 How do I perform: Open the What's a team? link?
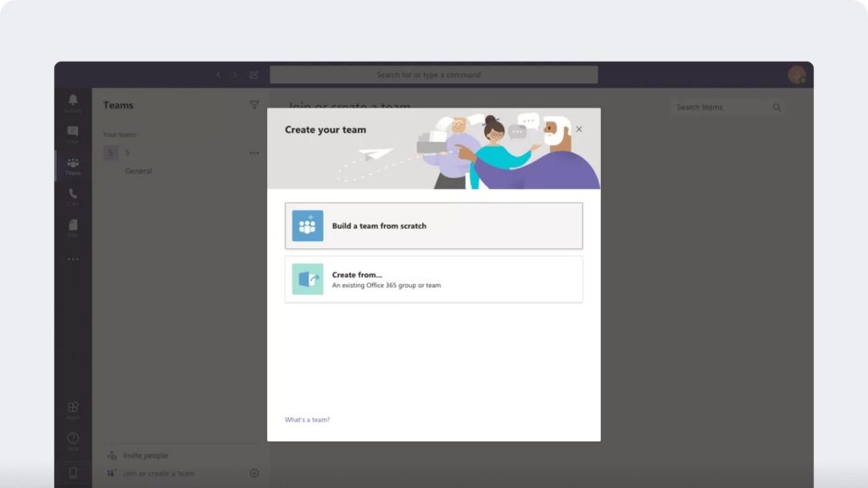pyautogui.click(x=307, y=420)
